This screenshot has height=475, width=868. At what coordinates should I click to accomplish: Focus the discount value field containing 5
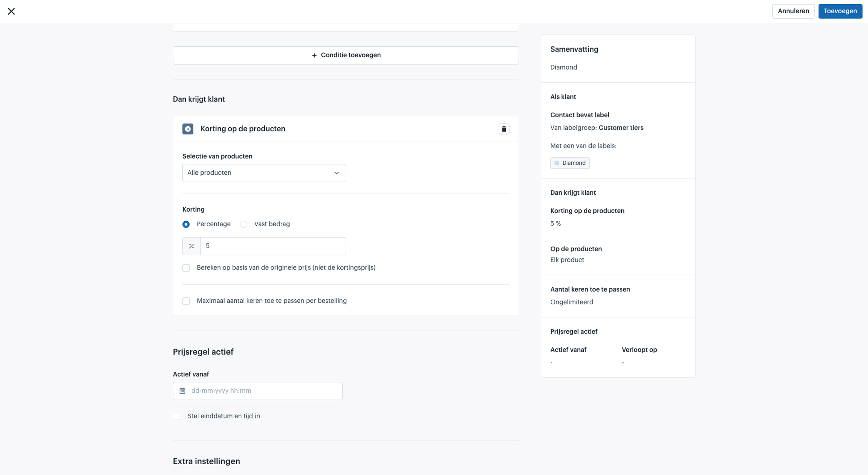[x=273, y=246]
